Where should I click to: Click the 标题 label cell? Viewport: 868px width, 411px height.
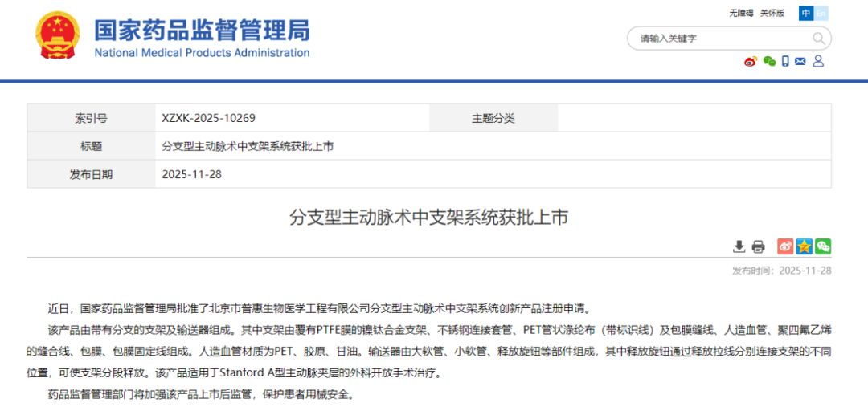[x=92, y=146]
